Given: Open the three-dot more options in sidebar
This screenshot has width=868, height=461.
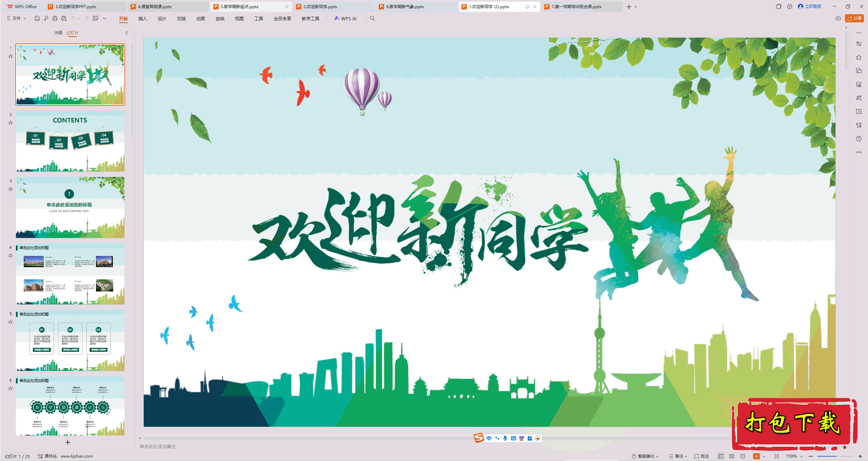Looking at the screenshot, I should pyautogui.click(x=859, y=152).
